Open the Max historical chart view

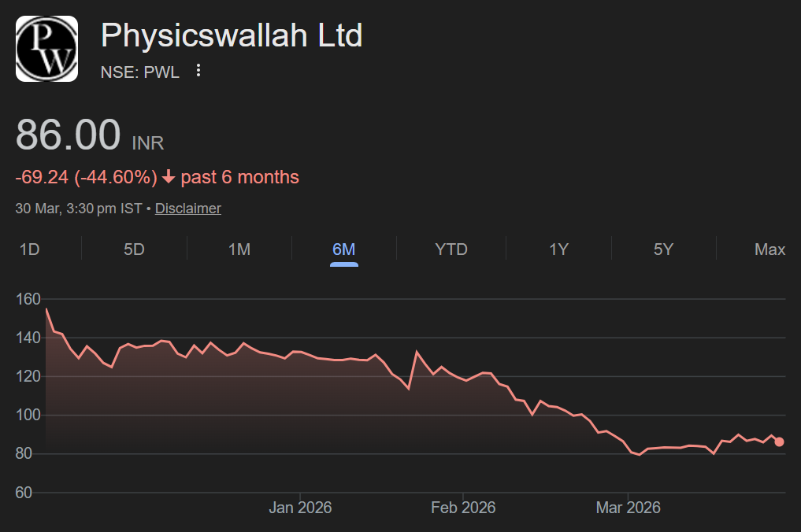(x=769, y=249)
